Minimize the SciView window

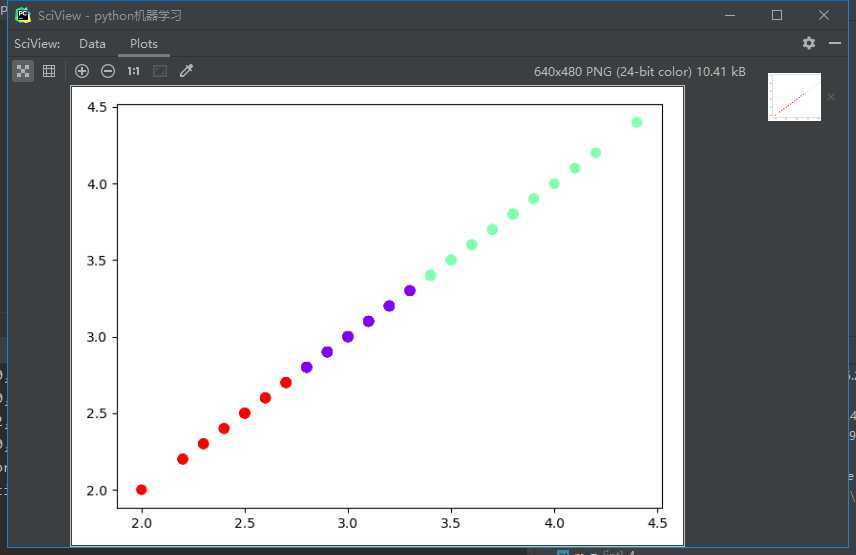[x=730, y=15]
